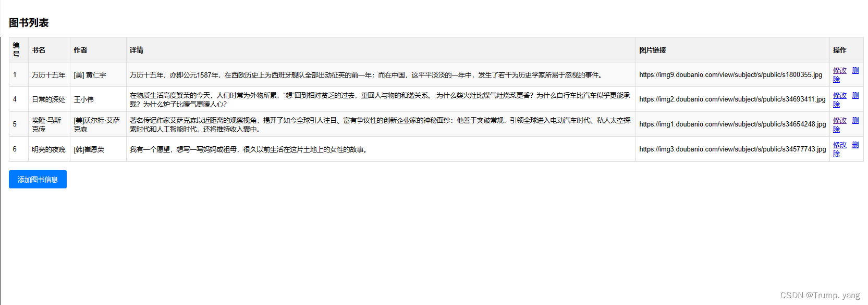Image resolution: width=868 pixels, height=305 pixels.
Task: Click the 详情 column header
Action: [x=381, y=50]
